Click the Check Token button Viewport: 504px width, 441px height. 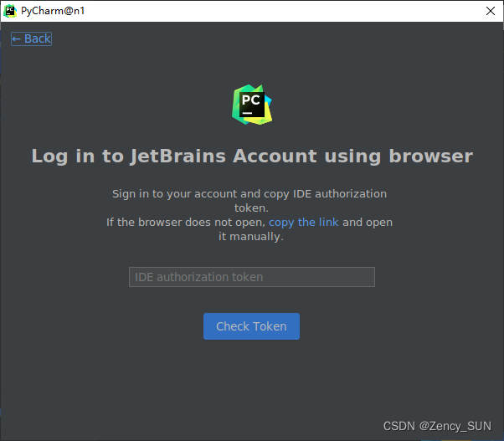[x=251, y=326]
